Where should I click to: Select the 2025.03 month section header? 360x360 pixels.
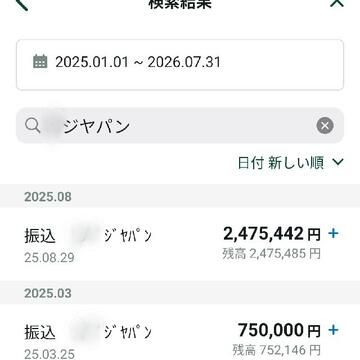tap(180, 293)
